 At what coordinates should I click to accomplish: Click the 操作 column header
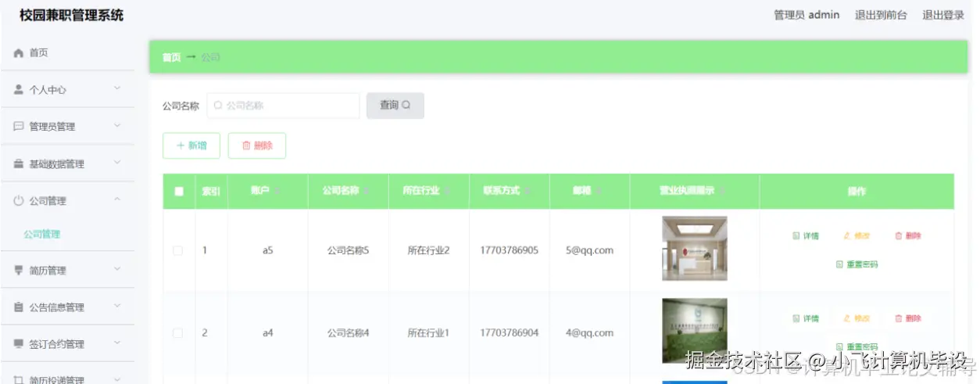click(x=857, y=192)
